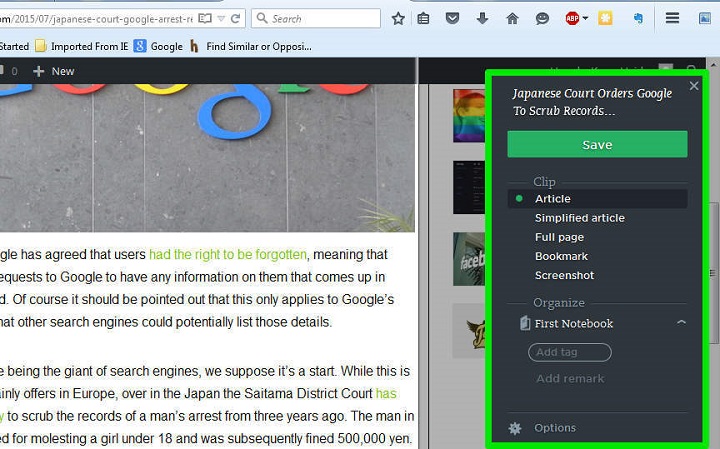Open the 'had the right to be forgotten' link
The image size is (720, 449).
pos(228,254)
